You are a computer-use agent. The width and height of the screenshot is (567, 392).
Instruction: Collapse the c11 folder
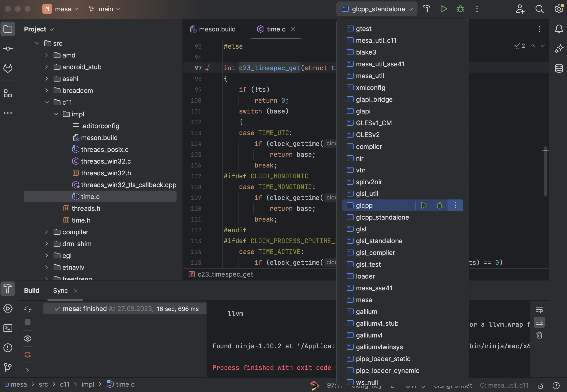pyautogui.click(x=46, y=102)
